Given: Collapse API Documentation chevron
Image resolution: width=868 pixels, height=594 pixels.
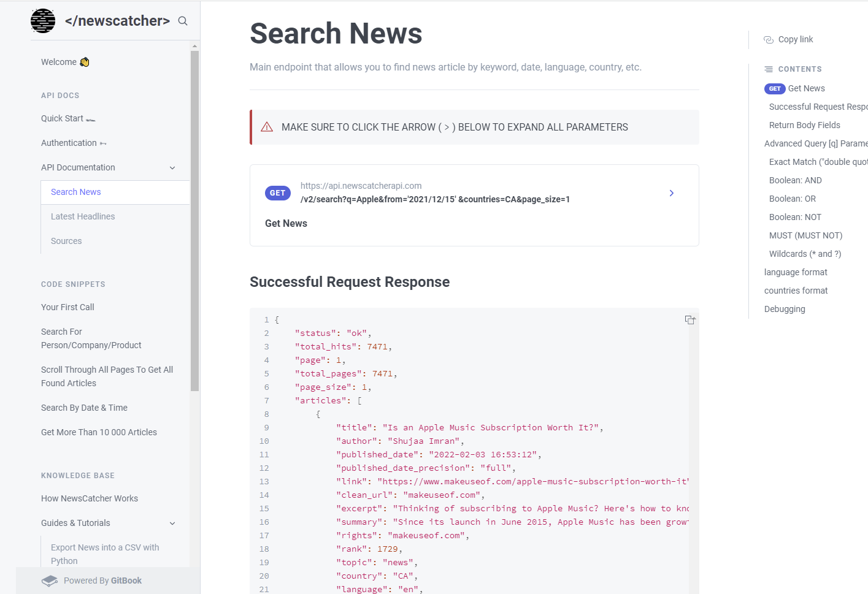Looking at the screenshot, I should coord(172,167).
